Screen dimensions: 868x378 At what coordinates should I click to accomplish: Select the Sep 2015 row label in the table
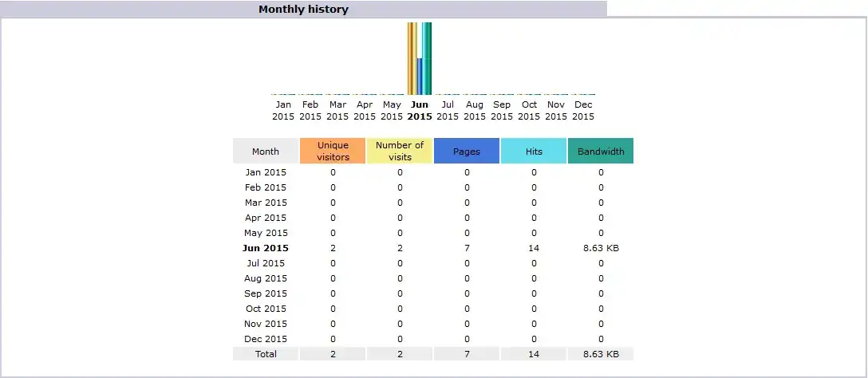click(266, 293)
